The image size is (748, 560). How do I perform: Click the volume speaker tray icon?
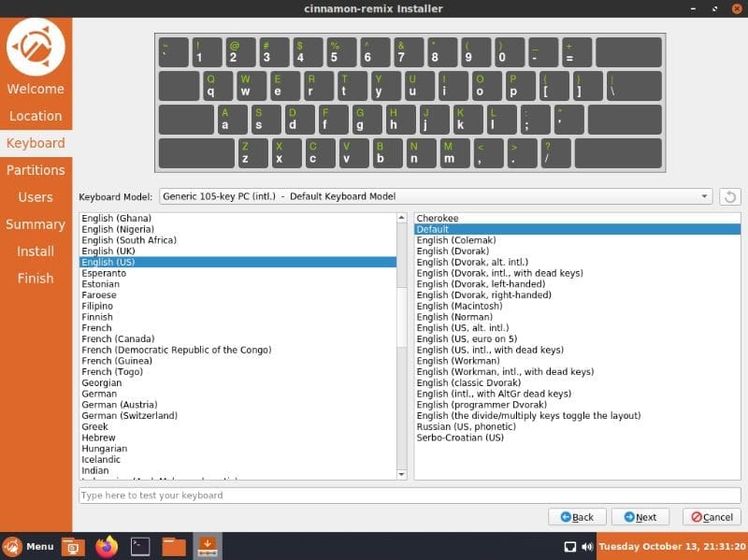[587, 547]
